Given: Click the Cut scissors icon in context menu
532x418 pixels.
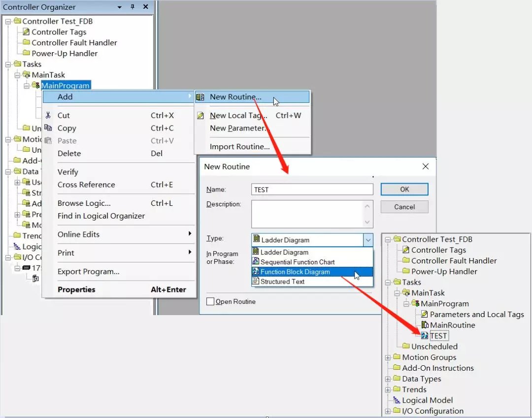Looking at the screenshot, I should click(x=49, y=115).
